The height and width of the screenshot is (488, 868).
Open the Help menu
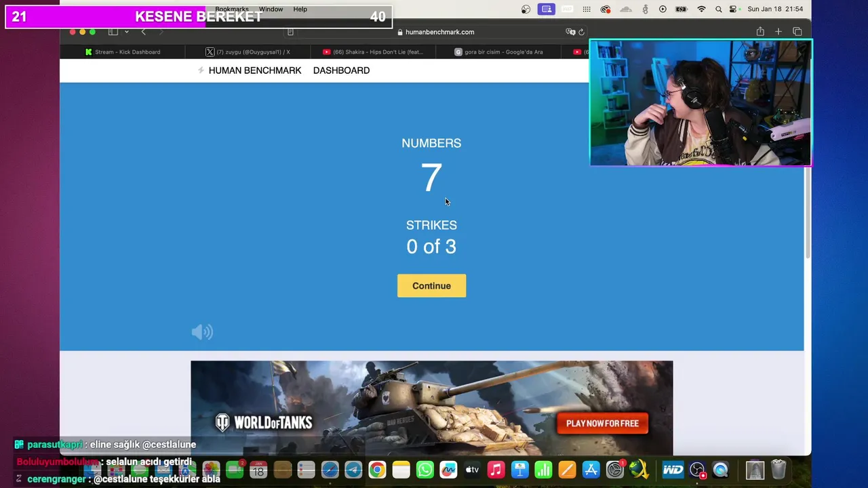[300, 9]
